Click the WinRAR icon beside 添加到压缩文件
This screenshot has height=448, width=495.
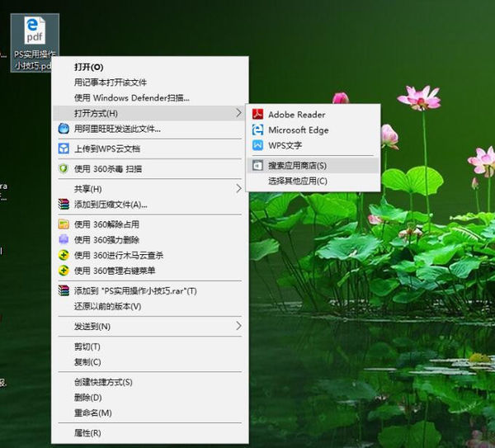pos(64,205)
